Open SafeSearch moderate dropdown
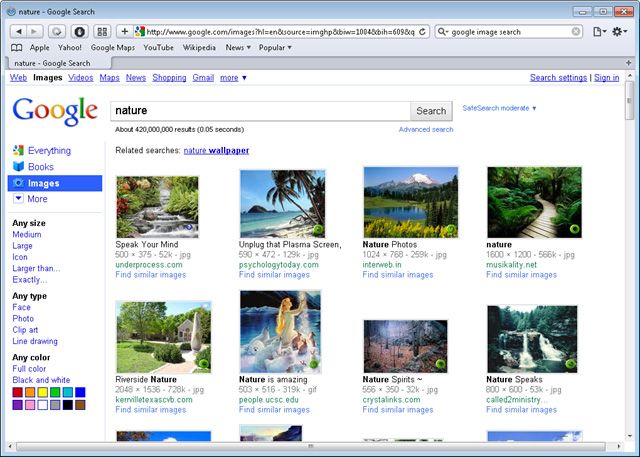 pyautogui.click(x=499, y=108)
